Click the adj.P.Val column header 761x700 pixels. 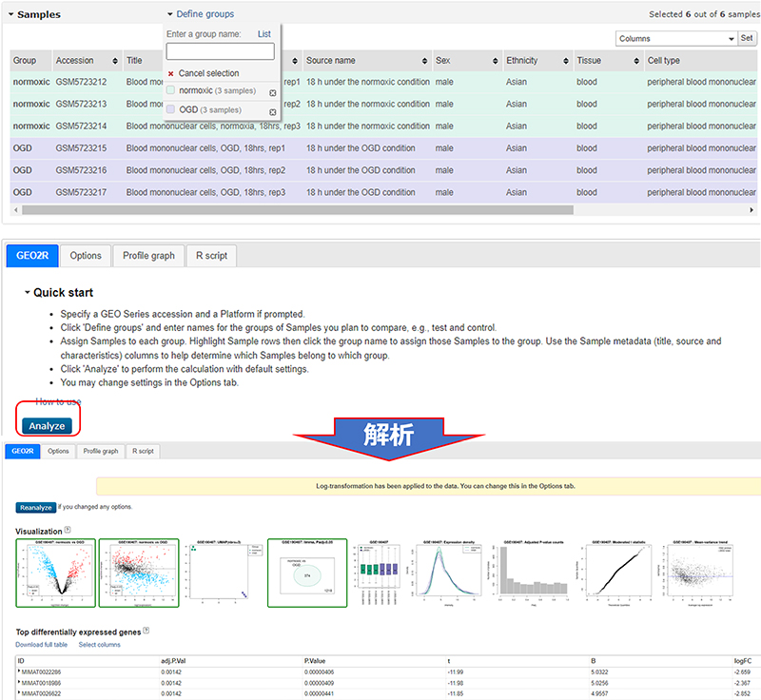coord(173,661)
